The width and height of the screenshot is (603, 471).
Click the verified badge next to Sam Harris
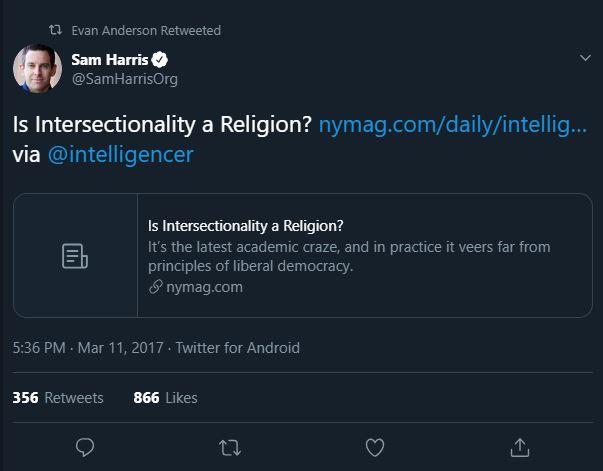[x=158, y=60]
